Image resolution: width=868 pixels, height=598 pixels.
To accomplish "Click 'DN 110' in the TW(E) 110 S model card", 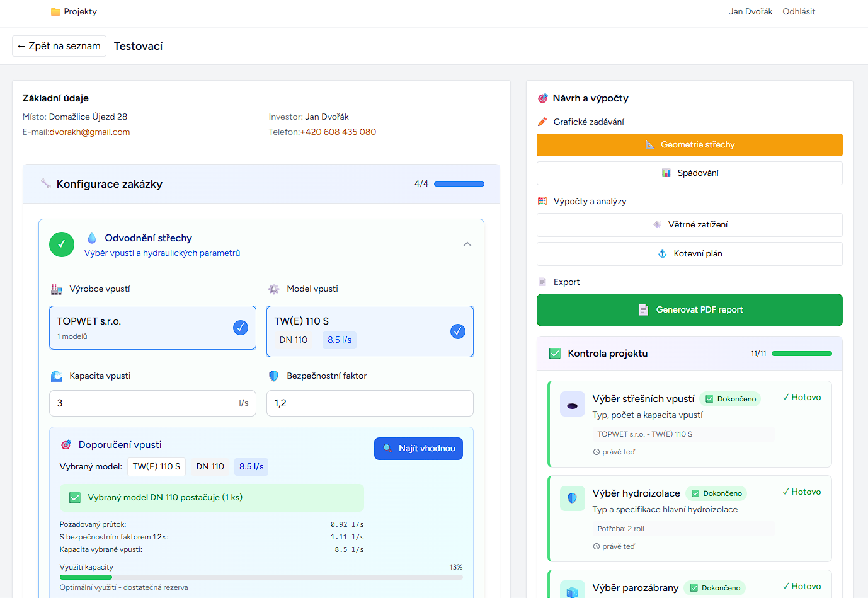I will coord(294,340).
